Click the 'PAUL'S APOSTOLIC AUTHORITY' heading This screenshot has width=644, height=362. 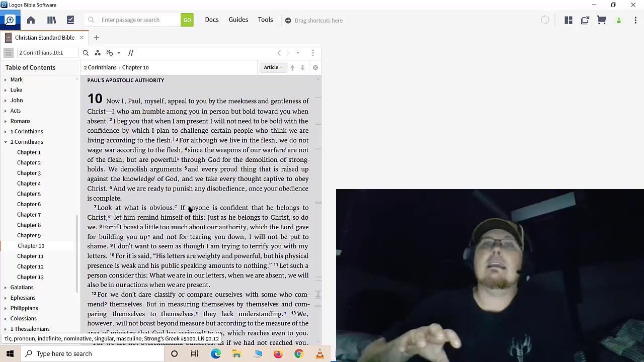pyautogui.click(x=126, y=80)
